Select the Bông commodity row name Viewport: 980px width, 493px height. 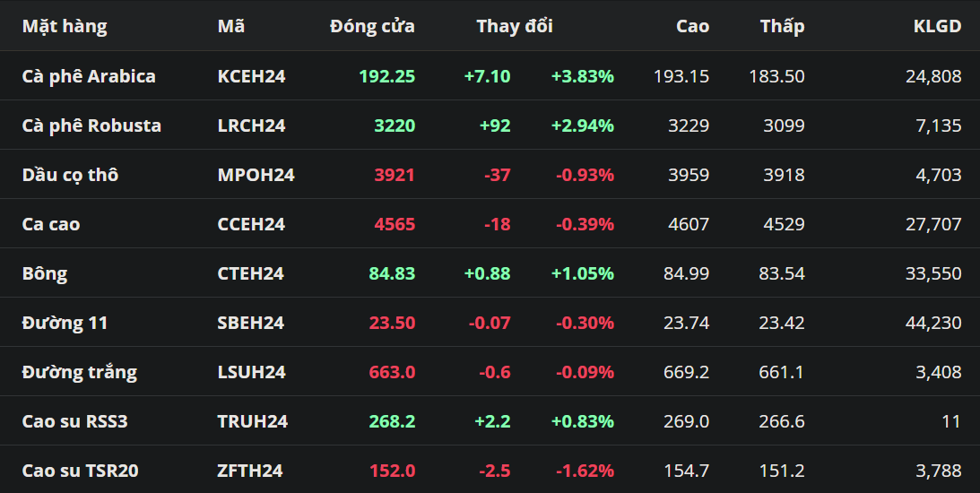(45, 273)
